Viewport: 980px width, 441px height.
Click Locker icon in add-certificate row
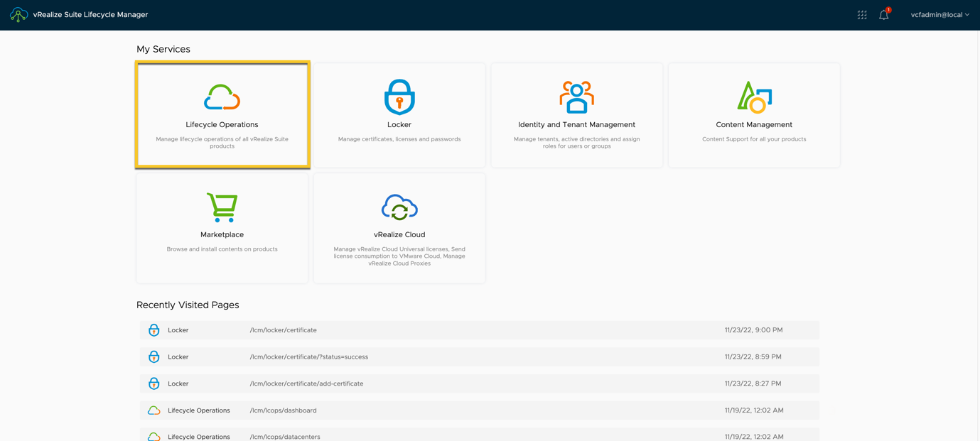click(x=154, y=383)
